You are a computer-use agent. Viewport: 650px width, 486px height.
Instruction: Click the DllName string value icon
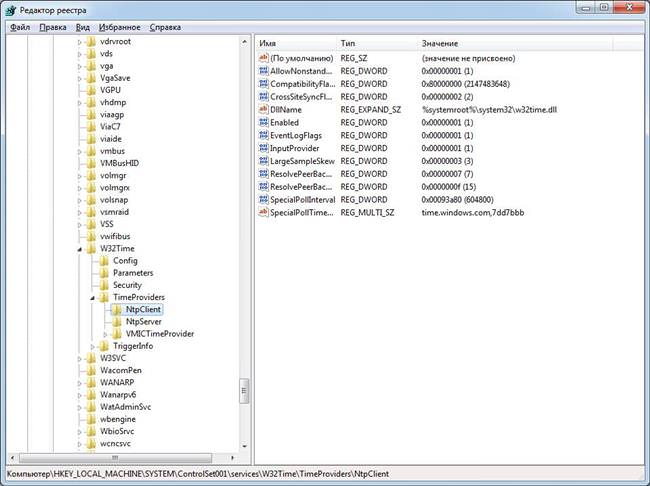pyautogui.click(x=263, y=109)
